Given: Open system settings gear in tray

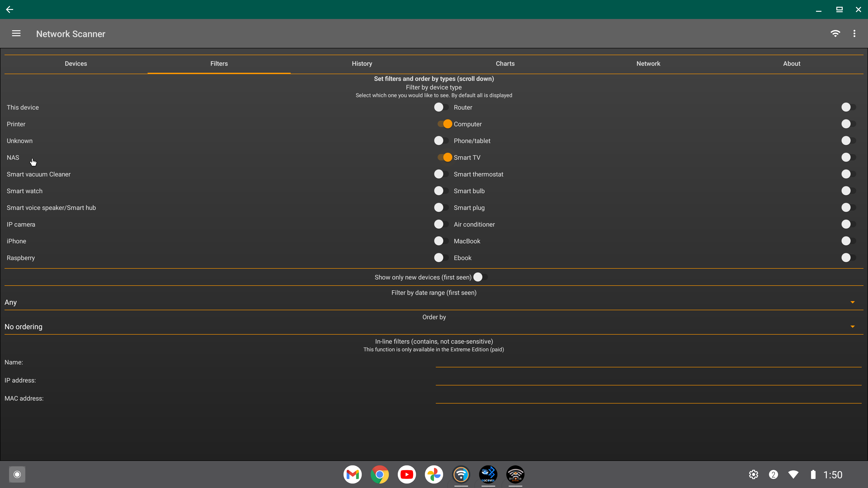Looking at the screenshot, I should [753, 474].
